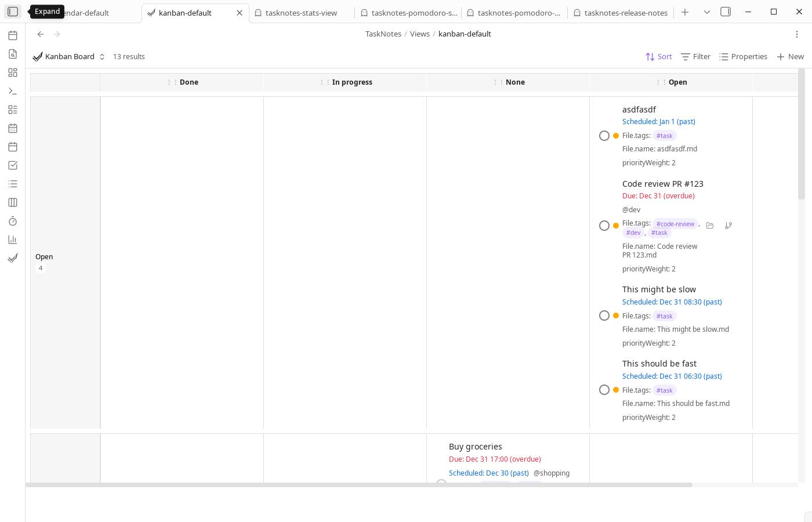This screenshot has height=522, width=812.
Task: Open the Kanban Board view selector
Action: [x=68, y=56]
